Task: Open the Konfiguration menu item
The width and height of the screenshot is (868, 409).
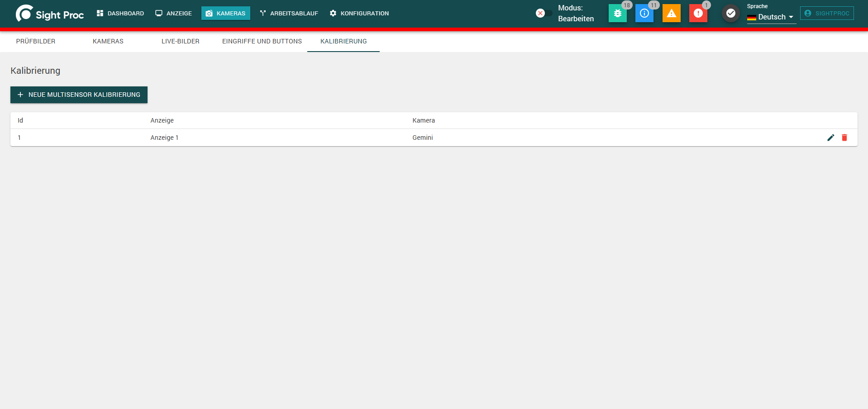Action: point(359,13)
